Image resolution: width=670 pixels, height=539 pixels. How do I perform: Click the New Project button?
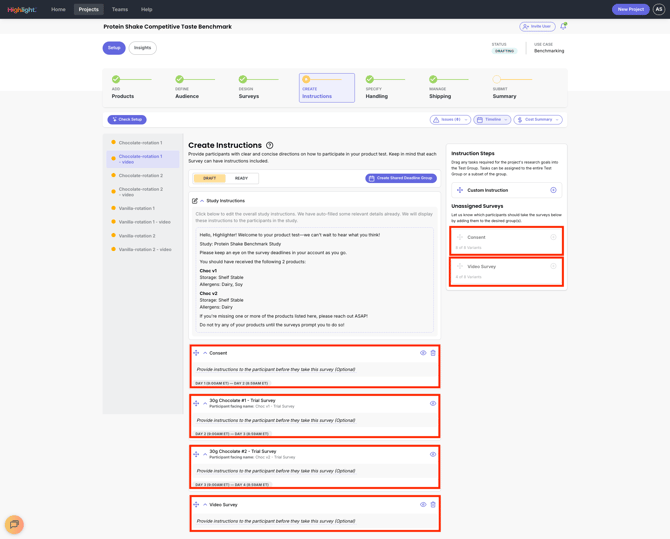coord(631,9)
